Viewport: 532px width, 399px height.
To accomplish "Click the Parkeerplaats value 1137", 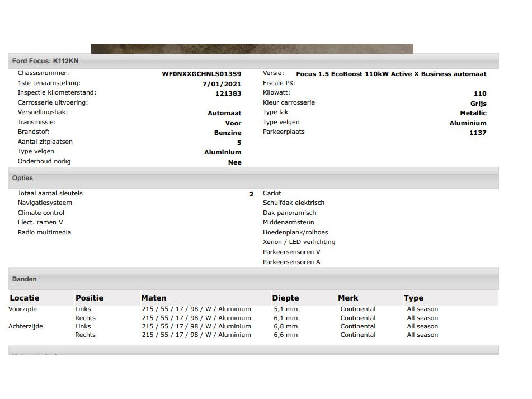I will pos(478,133).
